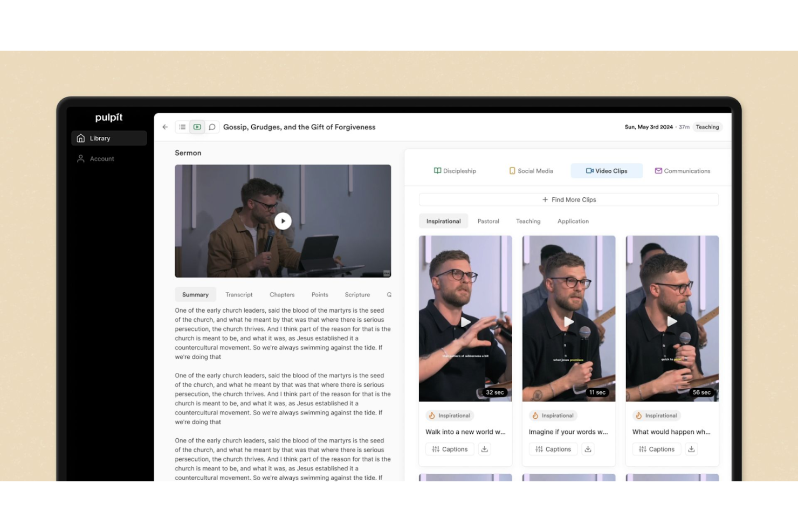The height and width of the screenshot is (532, 798).
Task: Click the Find More Clips button
Action: coord(569,199)
